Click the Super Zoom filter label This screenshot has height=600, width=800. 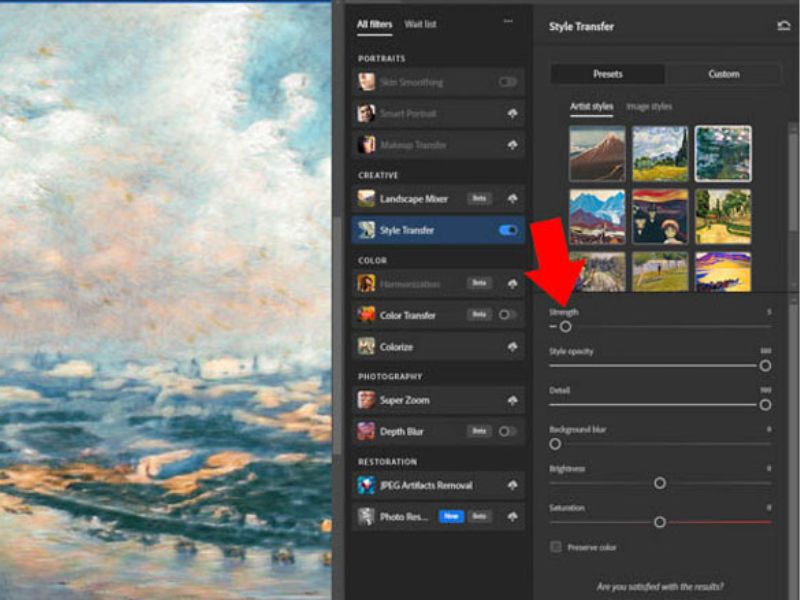[x=404, y=401]
